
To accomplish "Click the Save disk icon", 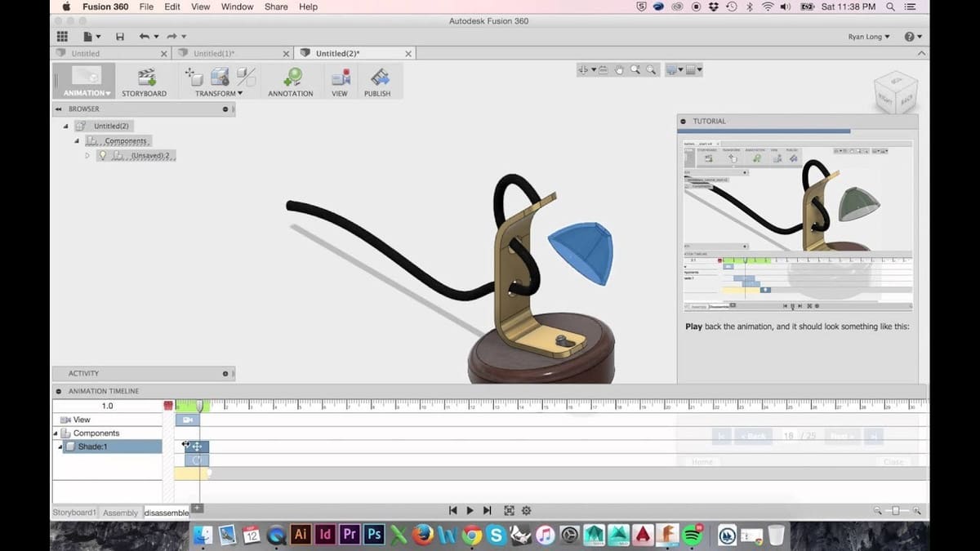I will pos(120,37).
